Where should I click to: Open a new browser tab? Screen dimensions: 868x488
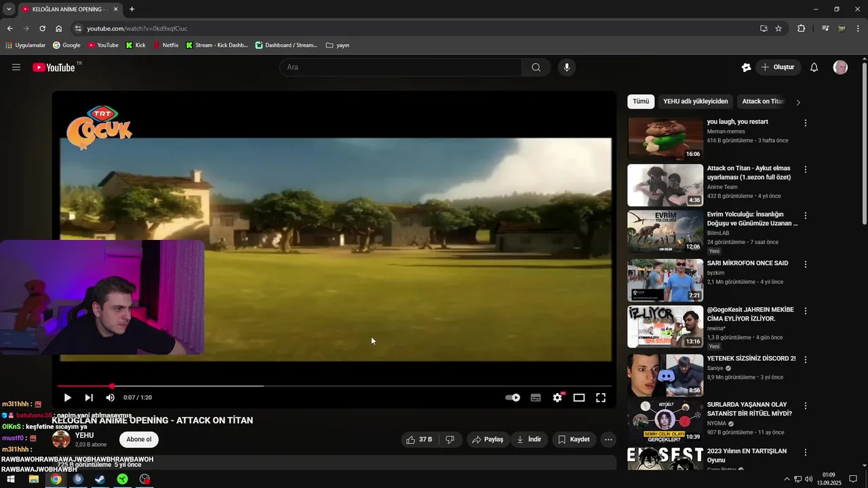(132, 9)
